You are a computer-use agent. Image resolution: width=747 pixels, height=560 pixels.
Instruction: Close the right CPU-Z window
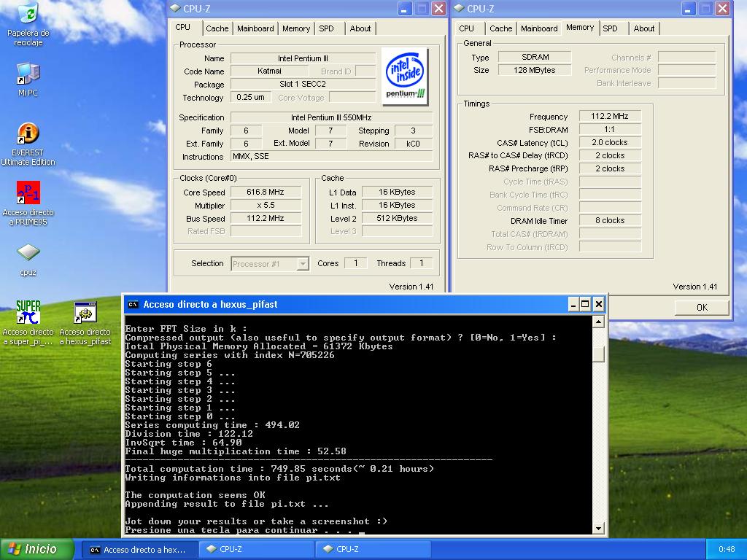click(x=723, y=9)
